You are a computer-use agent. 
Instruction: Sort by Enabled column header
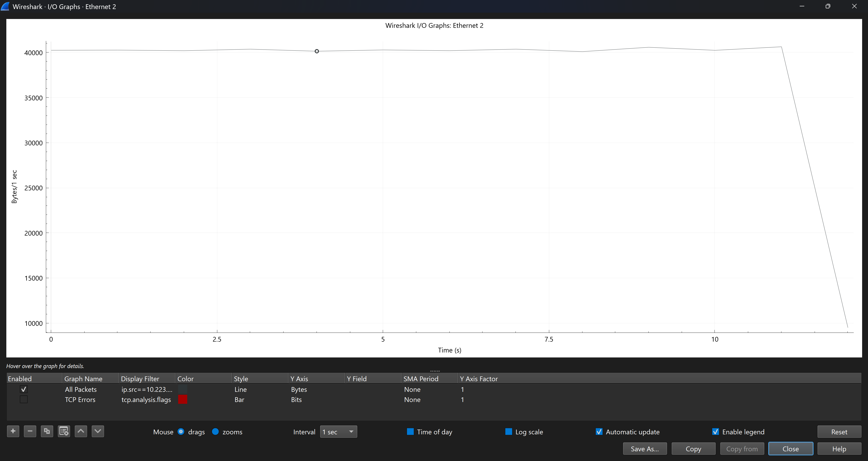[34, 378]
